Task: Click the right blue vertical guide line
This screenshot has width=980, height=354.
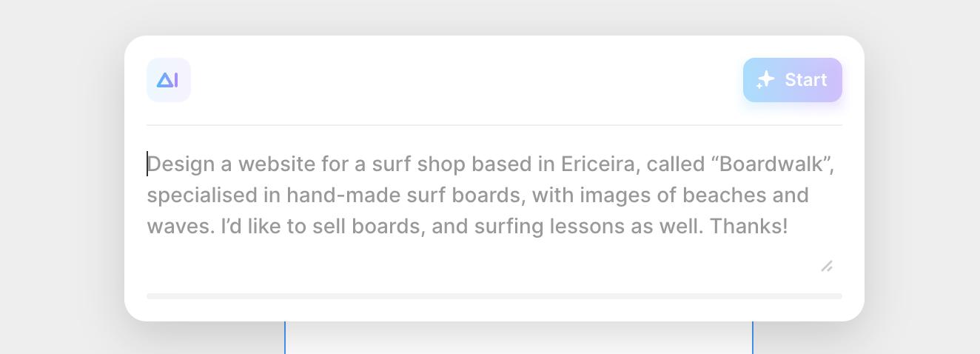Action: click(753, 338)
